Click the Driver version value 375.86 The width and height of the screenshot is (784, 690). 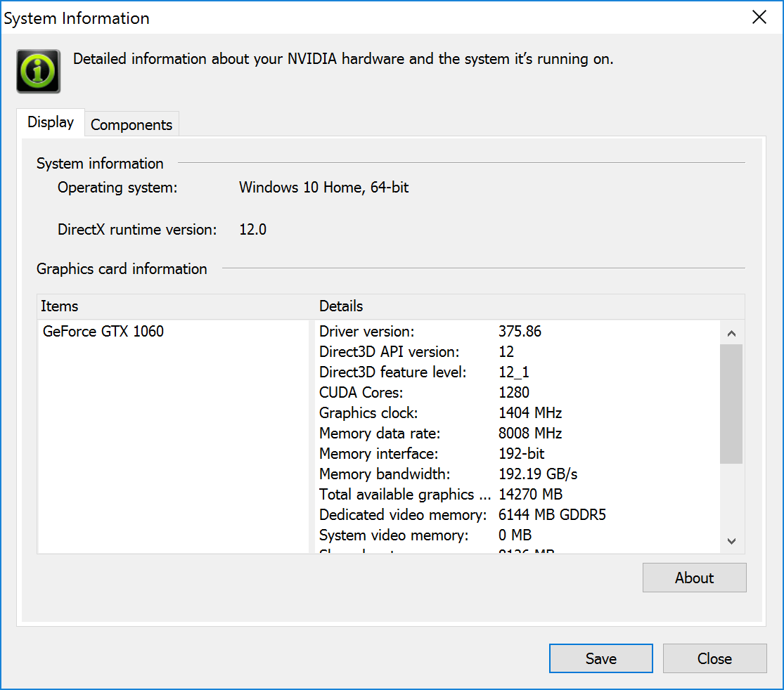point(520,331)
